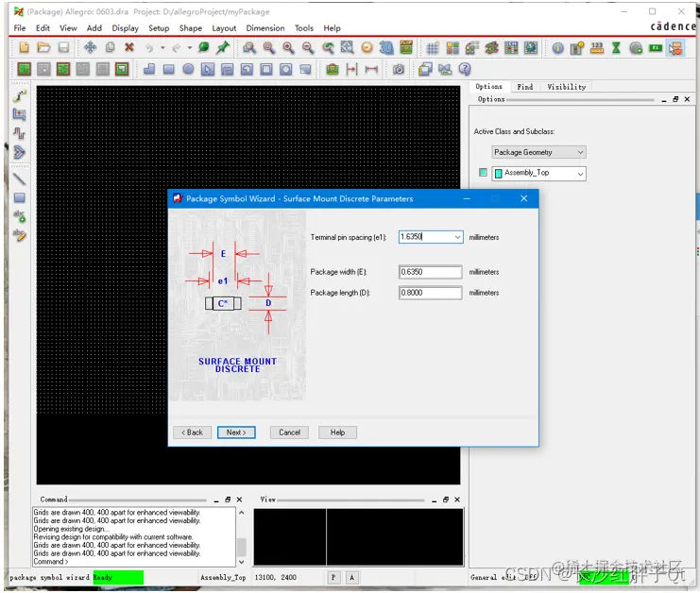Click the red X Delete icon

click(x=129, y=47)
